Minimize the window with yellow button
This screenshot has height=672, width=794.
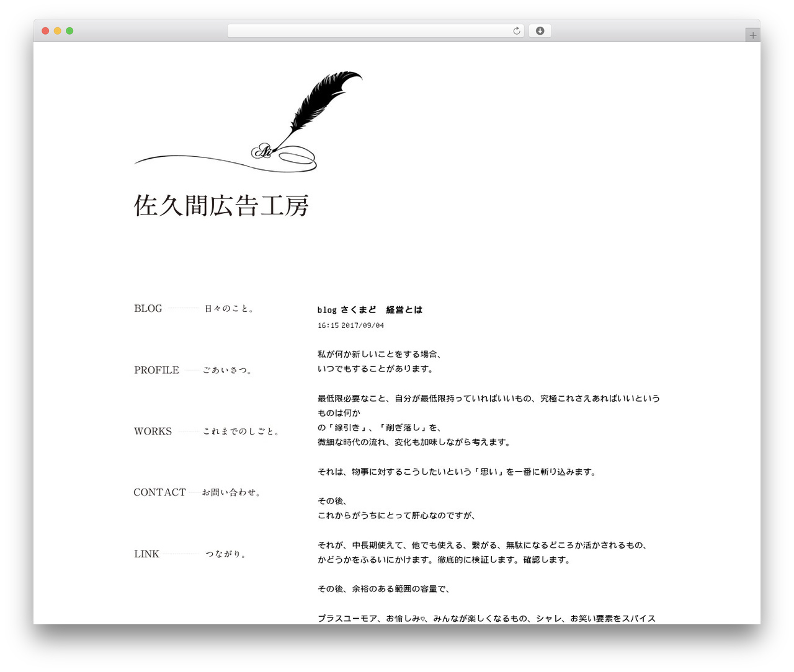(58, 31)
